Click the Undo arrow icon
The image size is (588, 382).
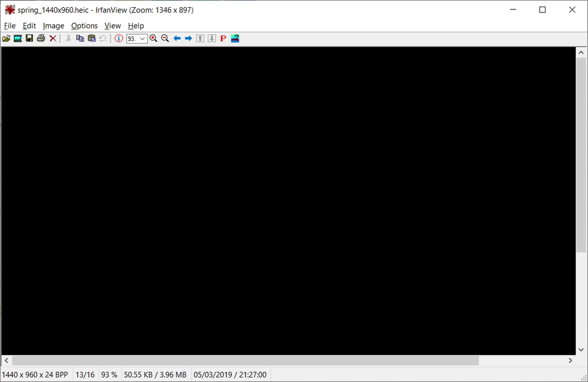103,38
